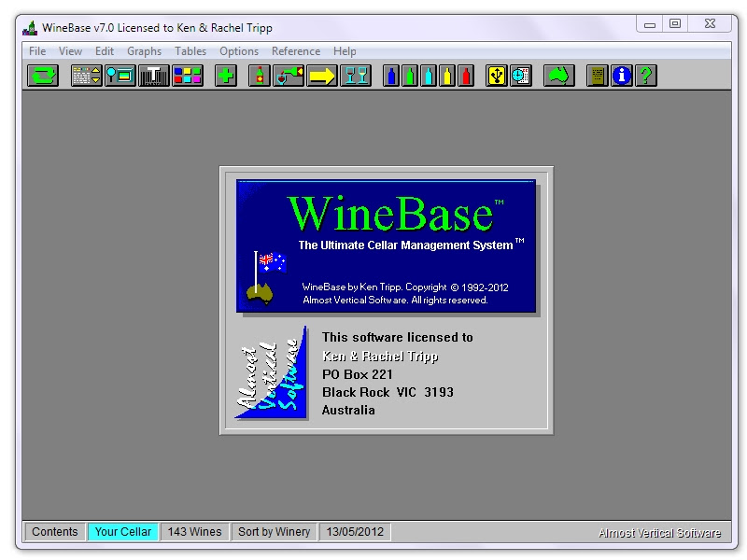
Task: Click the green bottle toolbar icon
Action: coord(410,76)
